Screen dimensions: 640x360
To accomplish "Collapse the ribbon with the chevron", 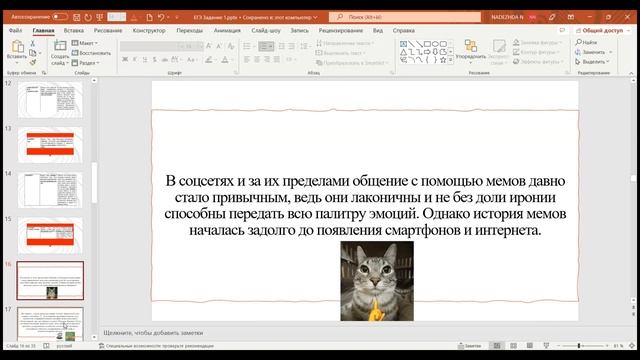I will pos(631,73).
